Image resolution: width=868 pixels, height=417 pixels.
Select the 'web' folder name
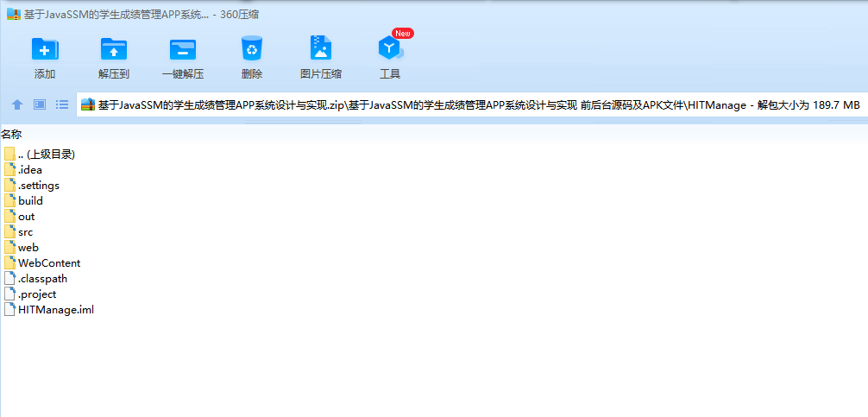(x=28, y=248)
